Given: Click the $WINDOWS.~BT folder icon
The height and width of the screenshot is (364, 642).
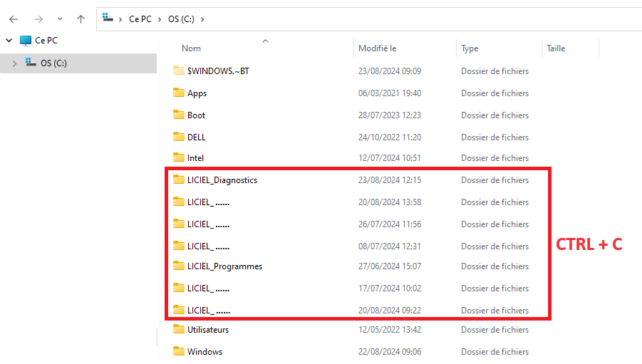Looking at the screenshot, I should pos(179,71).
